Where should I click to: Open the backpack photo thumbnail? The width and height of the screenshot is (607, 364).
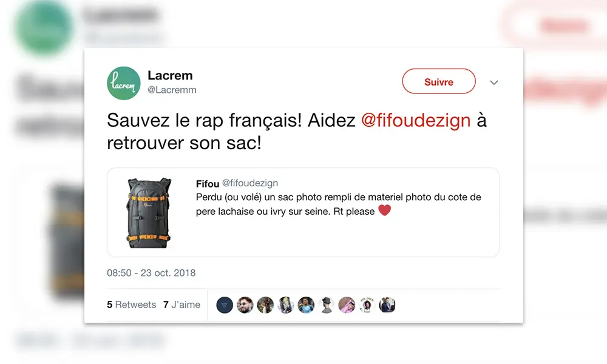[x=149, y=213]
